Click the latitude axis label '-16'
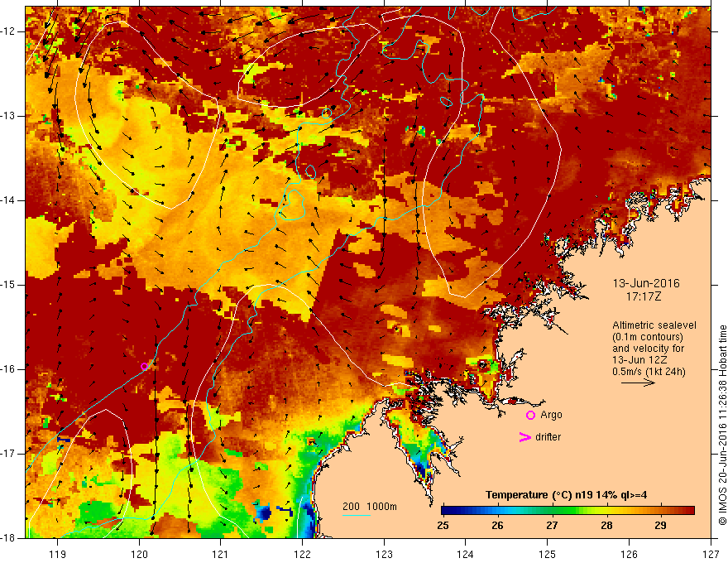728x563 pixels. 8,369
